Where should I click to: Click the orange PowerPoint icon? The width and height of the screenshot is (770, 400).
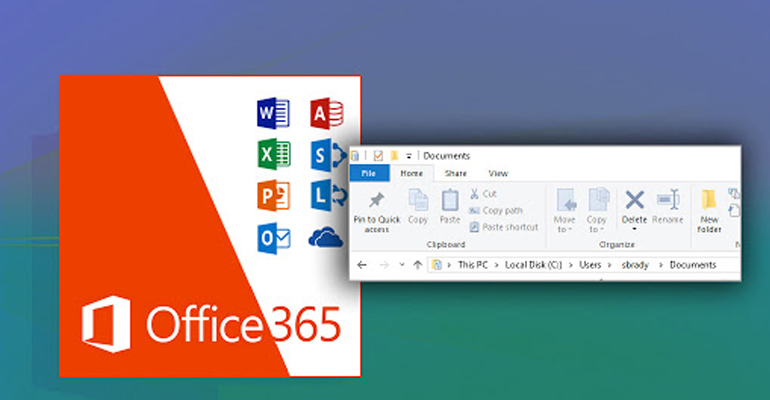(274, 195)
